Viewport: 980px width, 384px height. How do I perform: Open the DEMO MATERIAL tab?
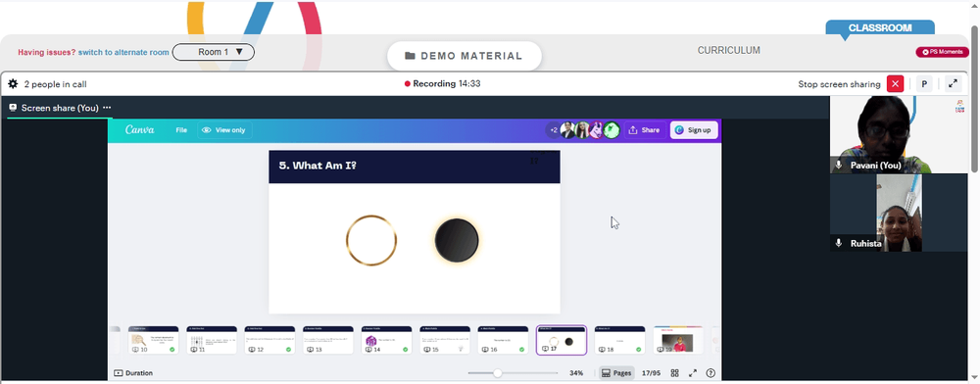tap(464, 56)
